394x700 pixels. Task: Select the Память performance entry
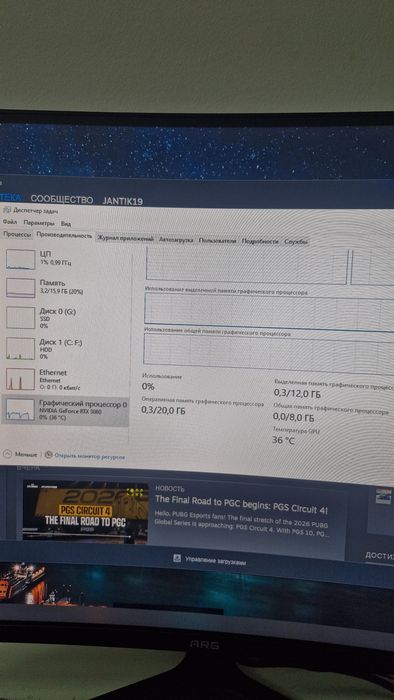pos(66,288)
